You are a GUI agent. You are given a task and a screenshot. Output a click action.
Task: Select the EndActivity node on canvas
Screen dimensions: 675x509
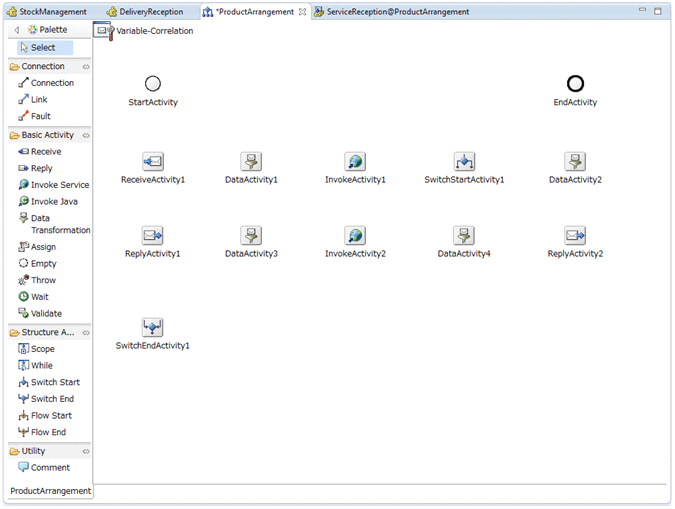[575, 84]
